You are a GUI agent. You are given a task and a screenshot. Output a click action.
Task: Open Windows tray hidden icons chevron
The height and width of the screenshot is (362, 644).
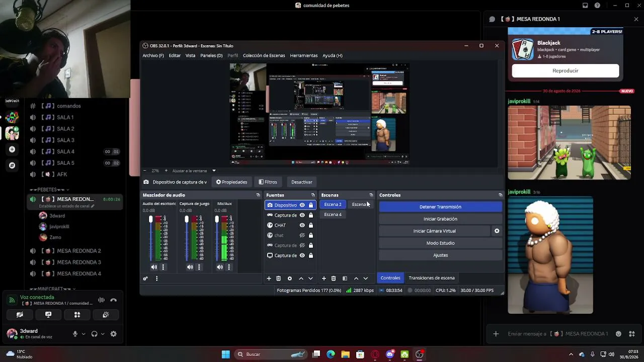click(x=571, y=354)
